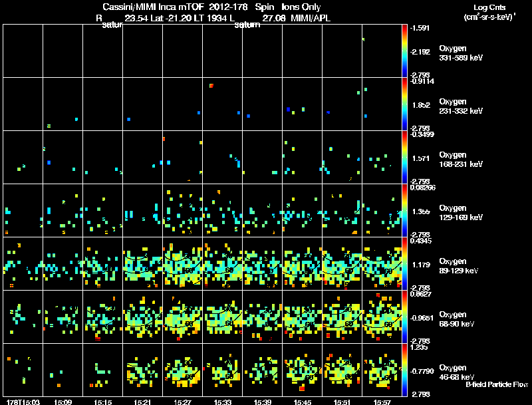Click the 15:57 time axis label

click(382, 402)
